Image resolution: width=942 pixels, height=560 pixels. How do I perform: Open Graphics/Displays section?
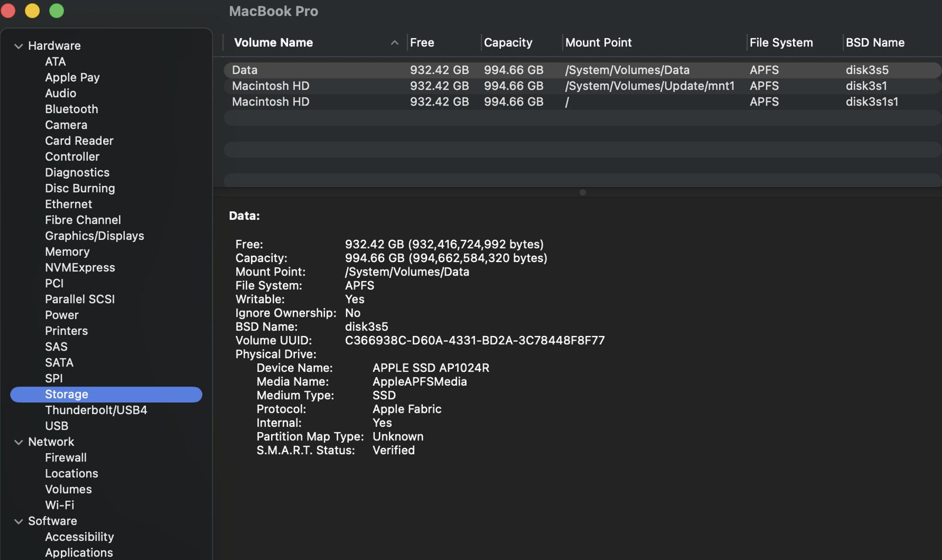[x=94, y=236]
